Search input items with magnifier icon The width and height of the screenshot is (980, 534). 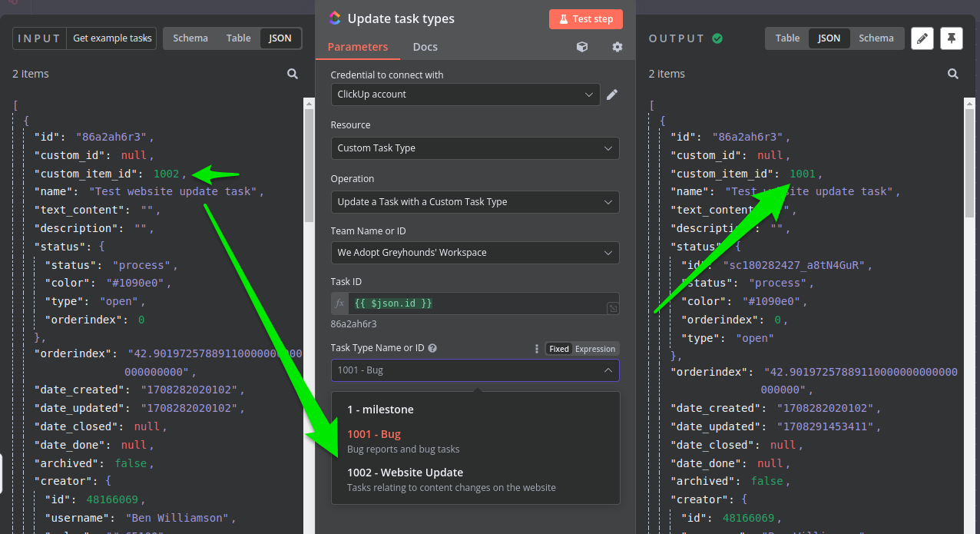pyautogui.click(x=293, y=74)
